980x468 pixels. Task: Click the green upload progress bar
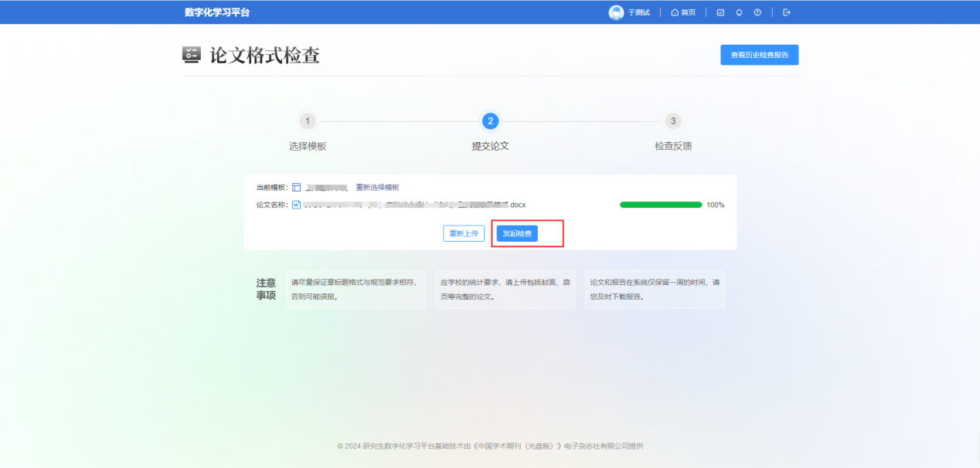tap(661, 205)
